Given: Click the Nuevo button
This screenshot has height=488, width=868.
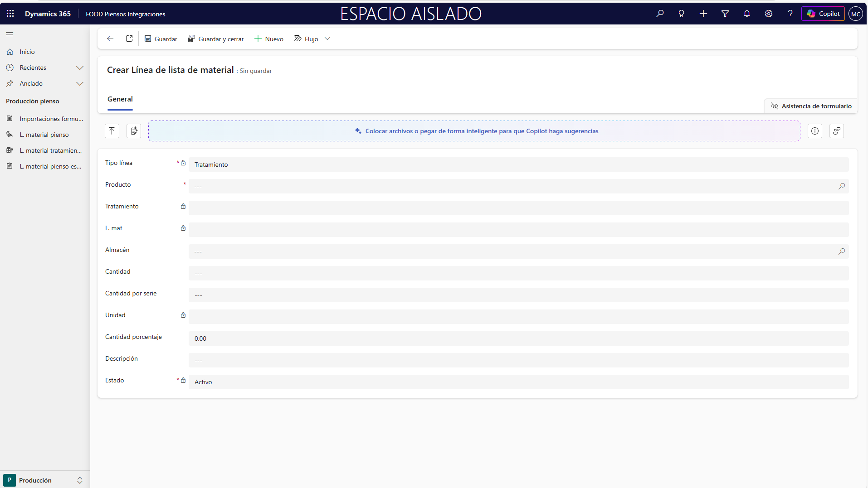Looking at the screenshot, I should 269,39.
